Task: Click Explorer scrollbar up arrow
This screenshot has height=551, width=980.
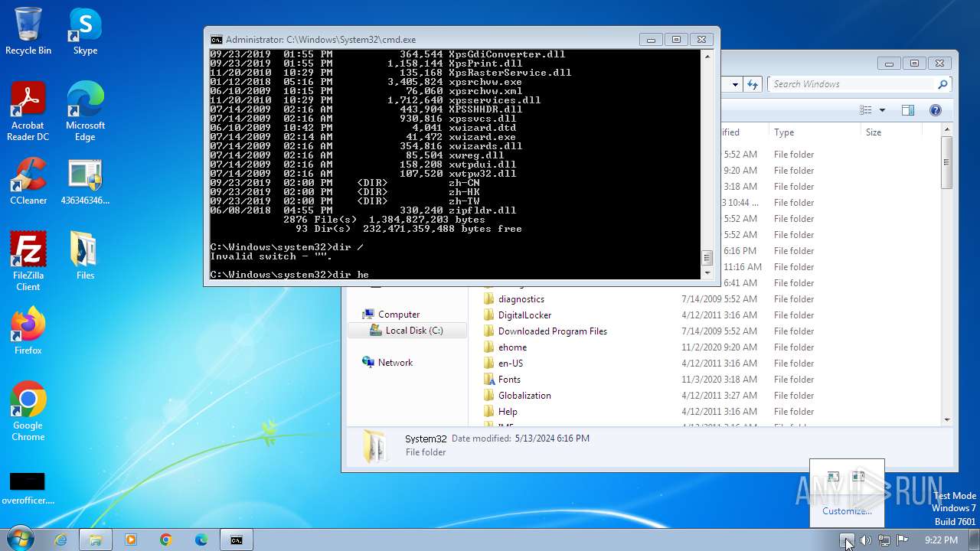Action: [947, 130]
